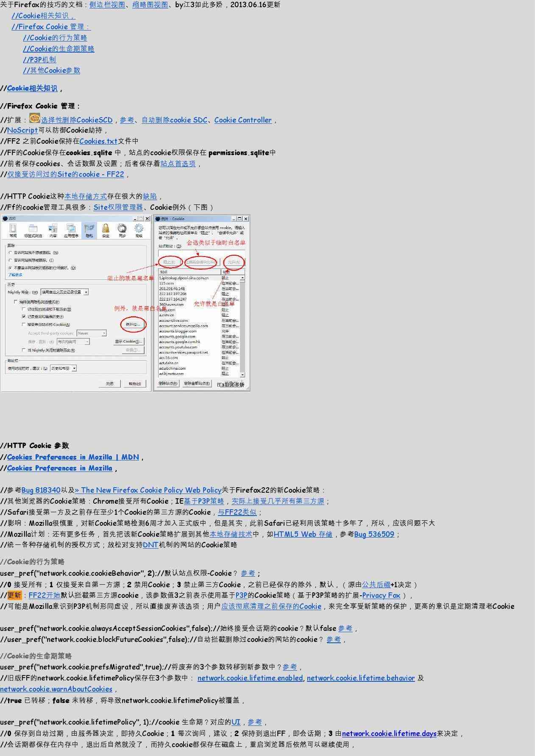Click the 例外(E)... exceptions button
The width and height of the screenshot is (535, 756).
133,324
